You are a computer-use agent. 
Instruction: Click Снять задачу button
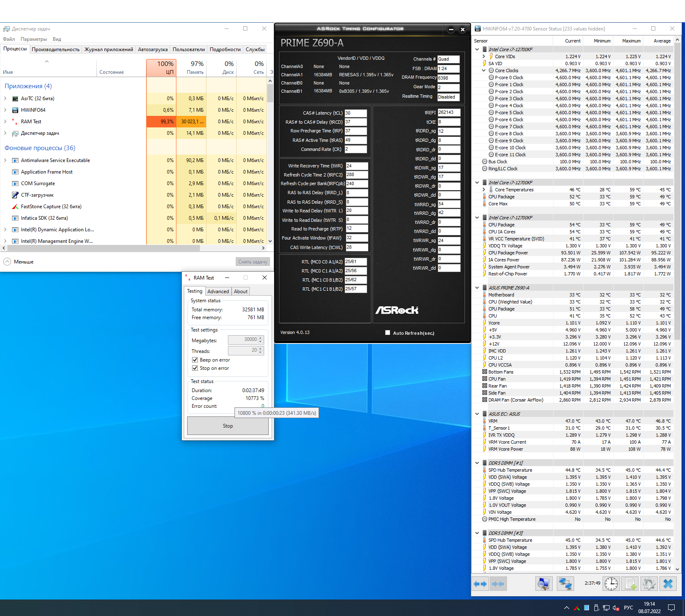pos(253,262)
